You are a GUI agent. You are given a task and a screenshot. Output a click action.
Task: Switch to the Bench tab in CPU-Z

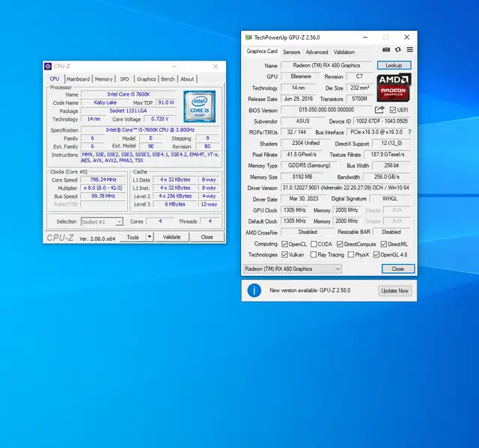168,79
